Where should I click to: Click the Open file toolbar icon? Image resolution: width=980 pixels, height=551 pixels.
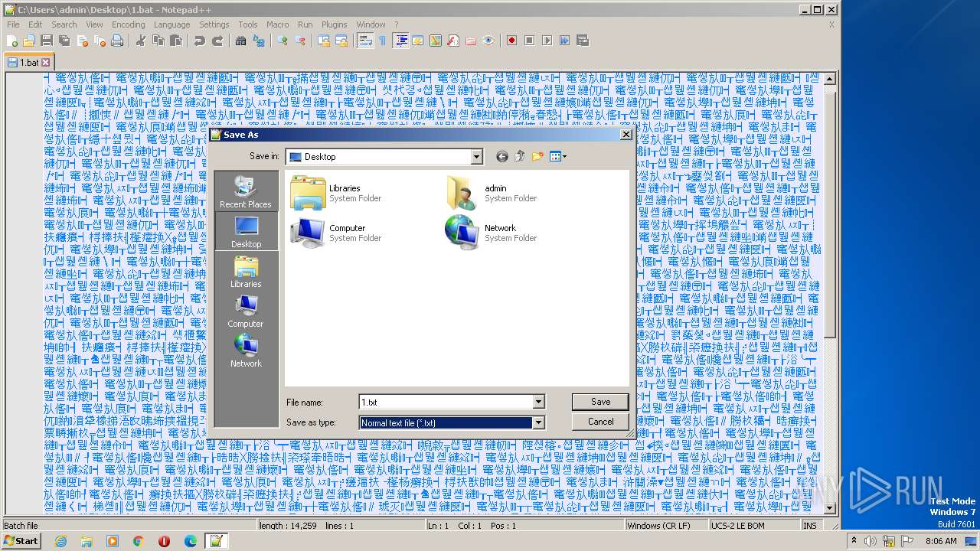click(x=29, y=41)
